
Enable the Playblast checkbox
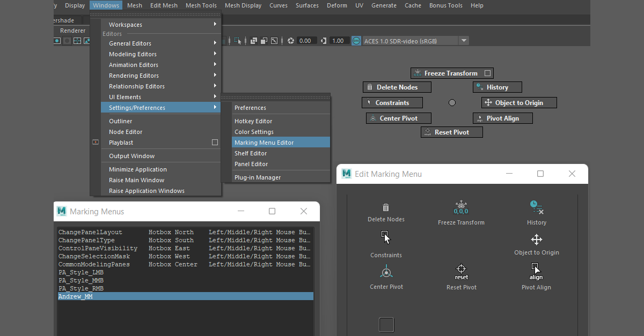click(x=215, y=142)
